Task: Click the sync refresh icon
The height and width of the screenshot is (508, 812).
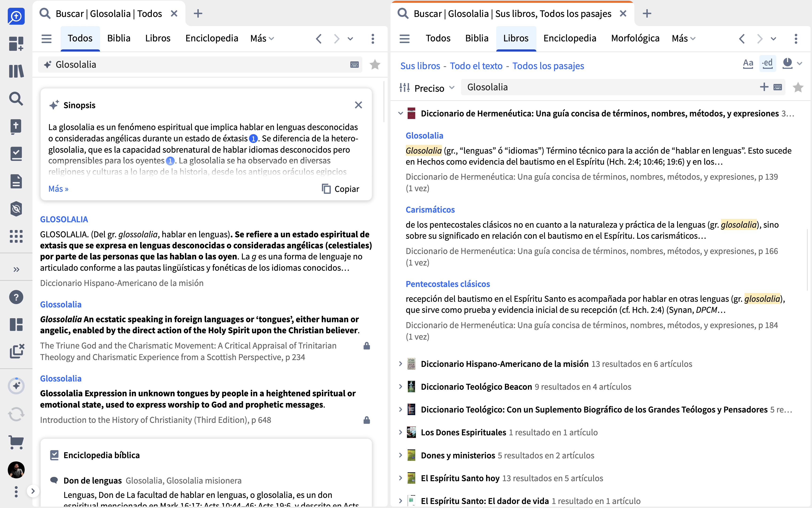Action: [16, 414]
